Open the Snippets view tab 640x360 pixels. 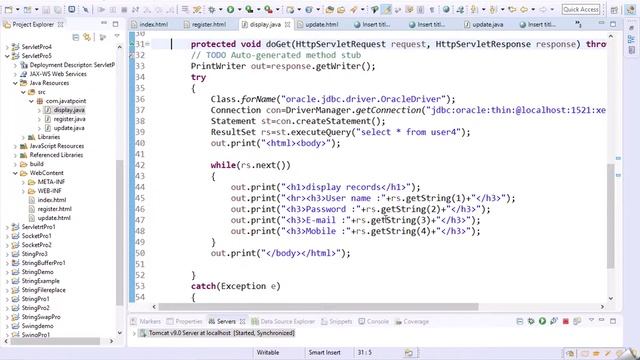(x=336, y=322)
